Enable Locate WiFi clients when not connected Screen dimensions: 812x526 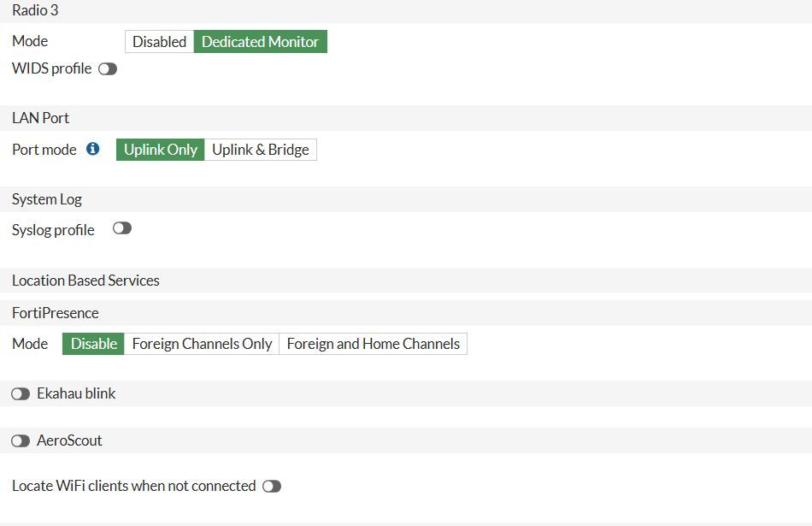click(x=272, y=487)
